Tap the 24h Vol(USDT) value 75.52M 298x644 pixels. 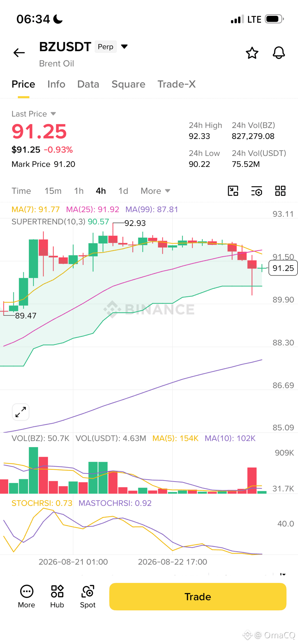[246, 164]
